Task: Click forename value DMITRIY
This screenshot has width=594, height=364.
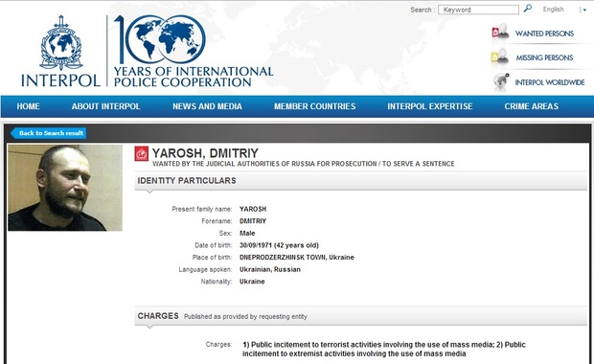Action: (253, 221)
